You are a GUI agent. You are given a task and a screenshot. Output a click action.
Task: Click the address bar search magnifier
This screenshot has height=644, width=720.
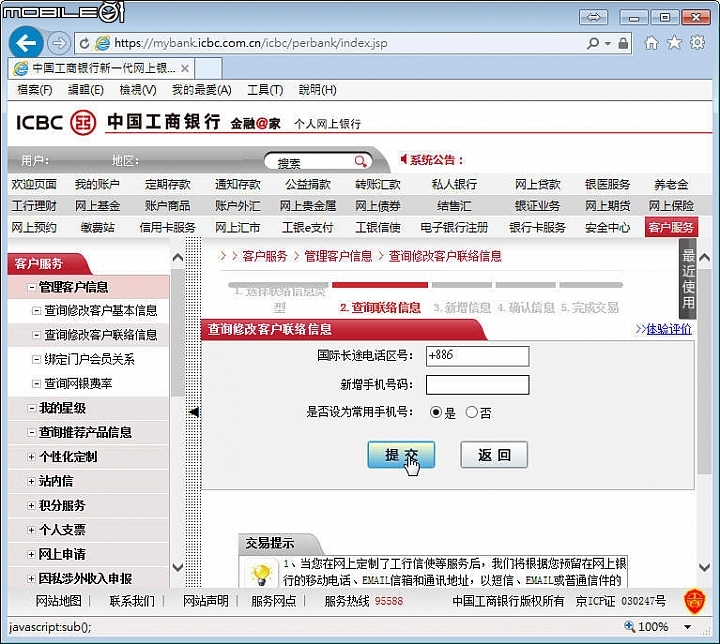(592, 43)
